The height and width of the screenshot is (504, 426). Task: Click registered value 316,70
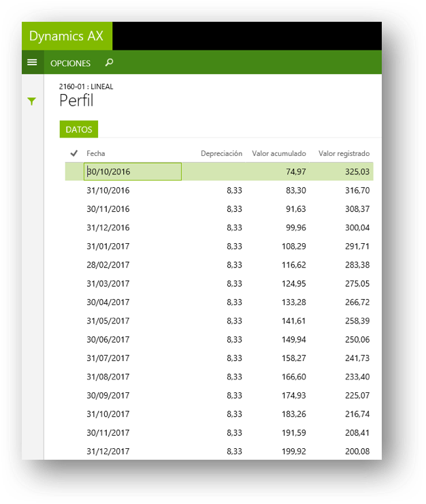pos(357,190)
